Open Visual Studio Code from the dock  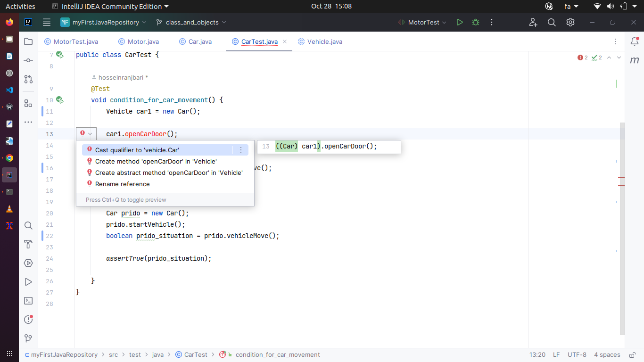[x=9, y=90]
